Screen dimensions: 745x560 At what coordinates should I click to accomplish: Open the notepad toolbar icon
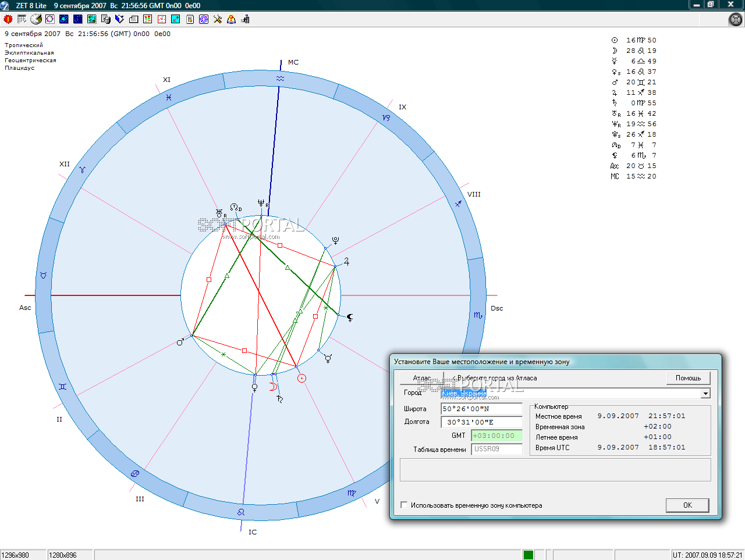[x=190, y=19]
